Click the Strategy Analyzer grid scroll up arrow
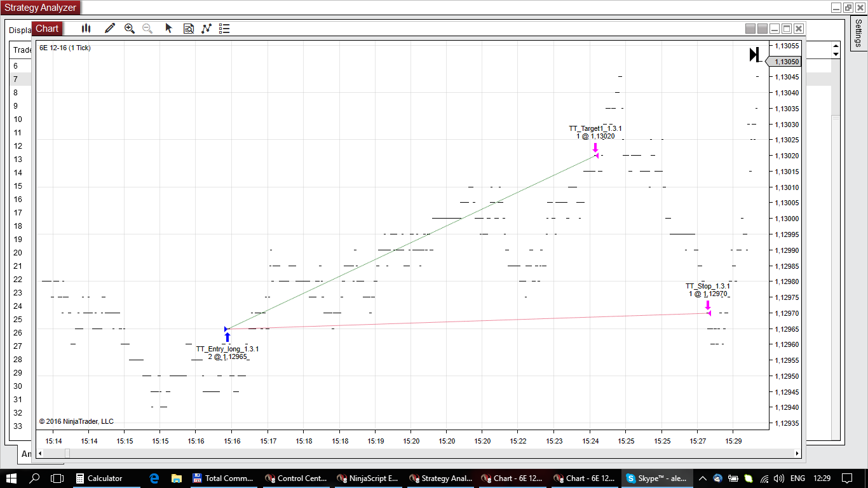Image resolution: width=868 pixels, height=488 pixels. click(836, 46)
